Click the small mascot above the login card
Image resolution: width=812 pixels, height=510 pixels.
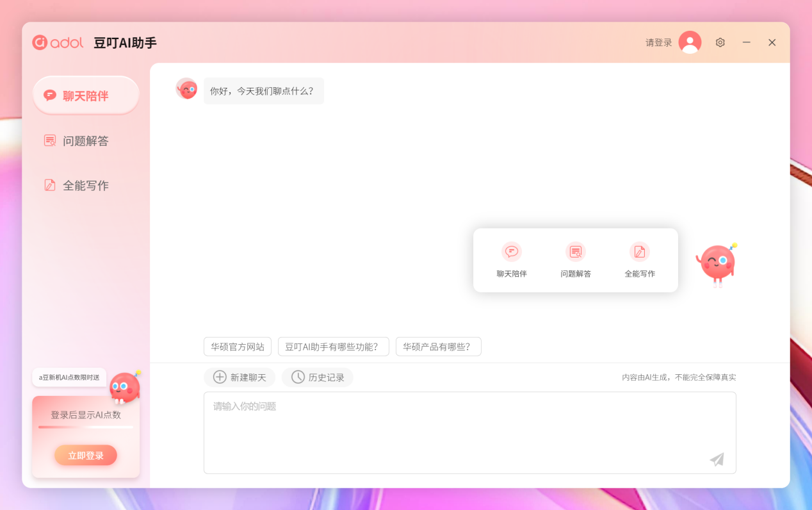coord(124,387)
